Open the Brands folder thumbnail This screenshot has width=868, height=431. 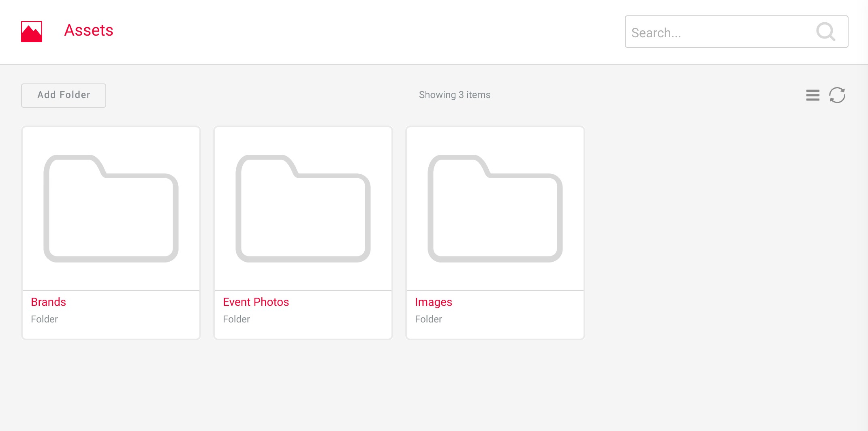pyautogui.click(x=111, y=209)
